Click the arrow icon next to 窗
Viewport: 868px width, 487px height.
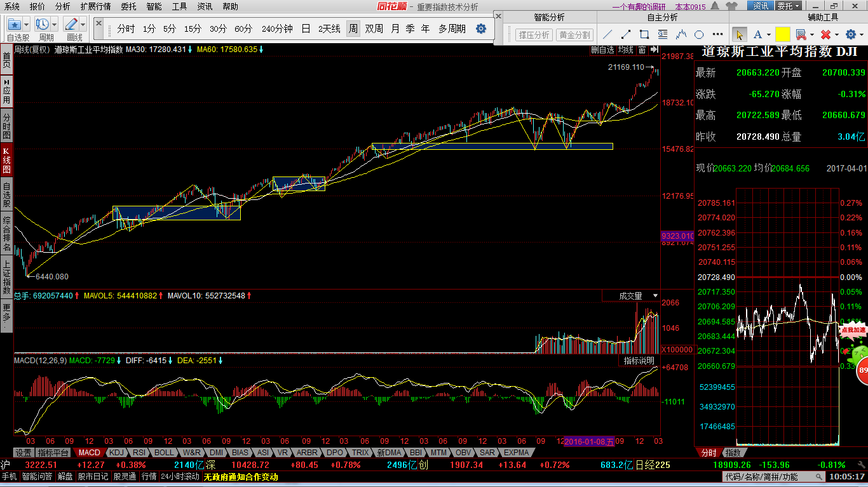pyautogui.click(x=653, y=49)
